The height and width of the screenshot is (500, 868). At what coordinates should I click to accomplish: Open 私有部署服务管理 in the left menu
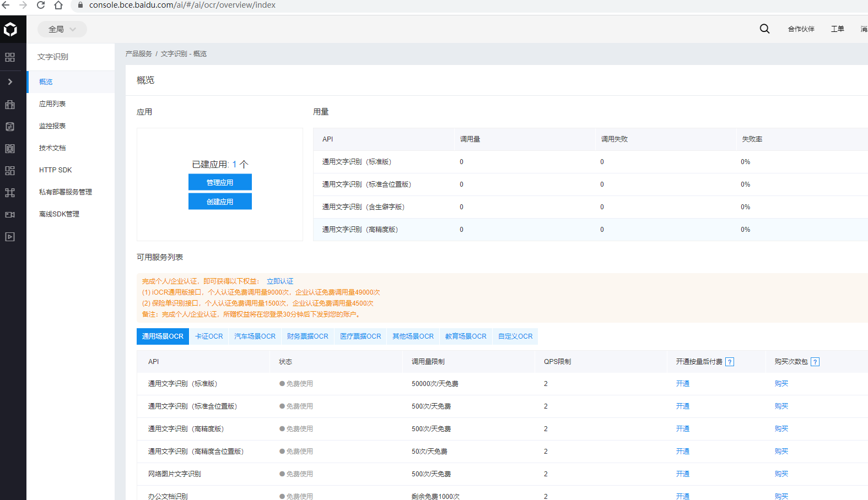71,192
